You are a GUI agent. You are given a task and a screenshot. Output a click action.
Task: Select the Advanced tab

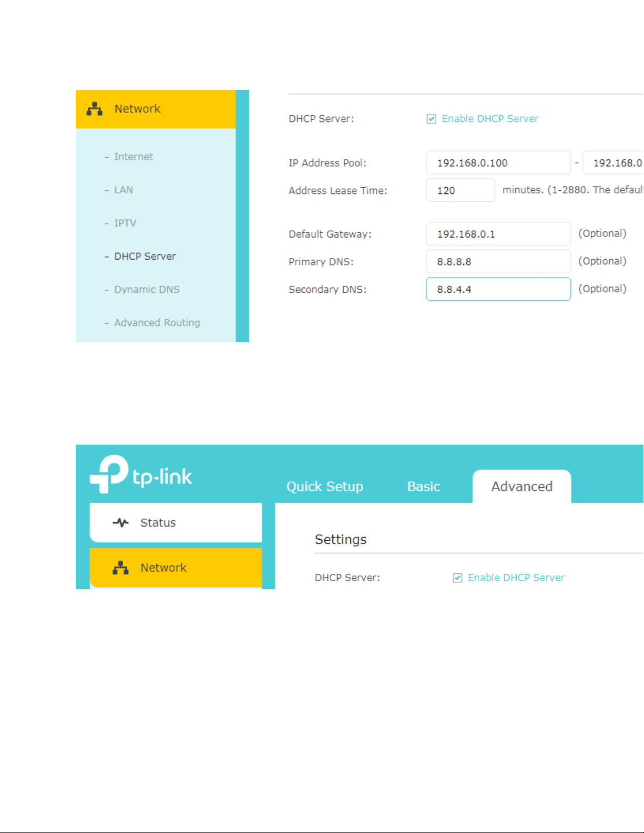coord(522,486)
